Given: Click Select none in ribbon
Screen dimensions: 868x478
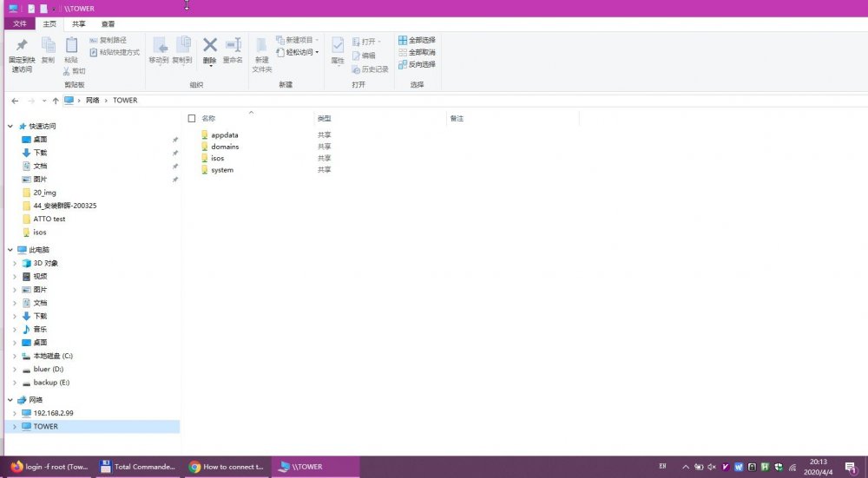Looking at the screenshot, I should pos(417,53).
